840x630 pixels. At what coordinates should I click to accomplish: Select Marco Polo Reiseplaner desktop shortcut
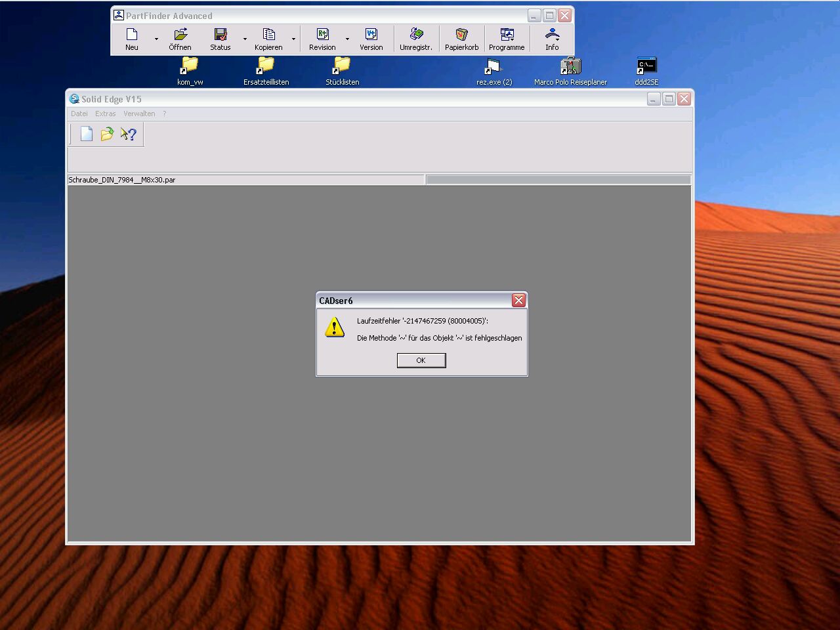point(570,71)
